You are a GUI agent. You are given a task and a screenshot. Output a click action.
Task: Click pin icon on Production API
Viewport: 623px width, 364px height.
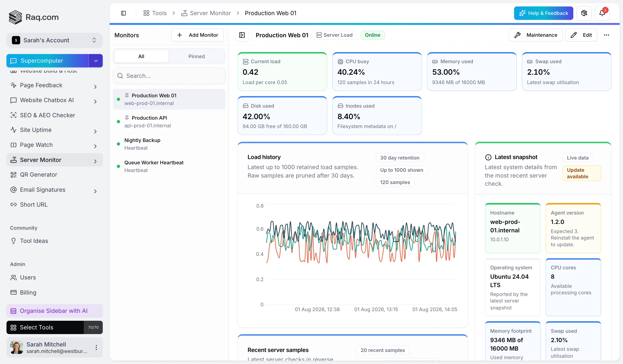pyautogui.click(x=127, y=118)
